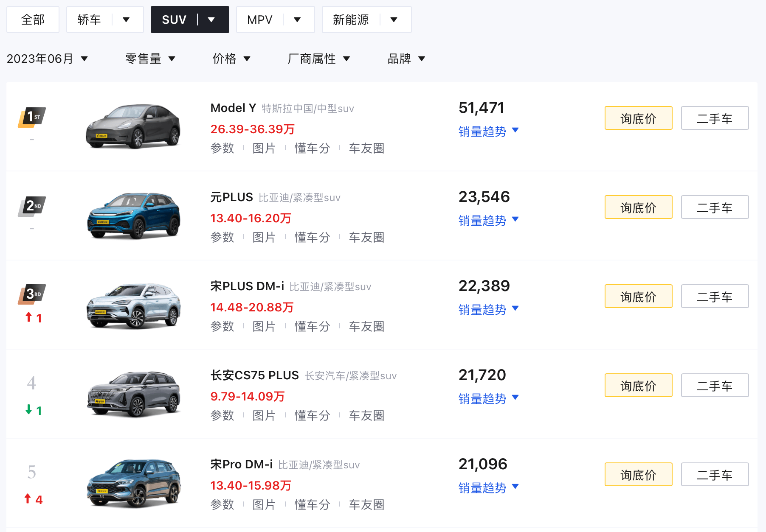
Task: Expand the 轿车 category dropdown arrow
Action: [126, 20]
